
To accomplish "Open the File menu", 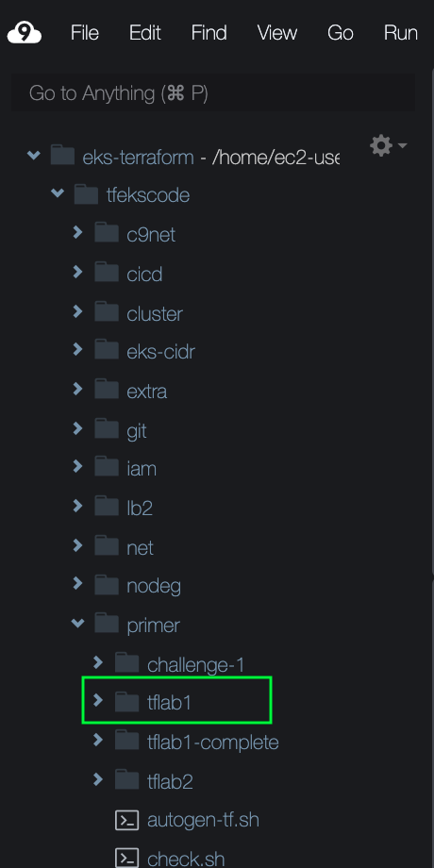I will [x=85, y=33].
